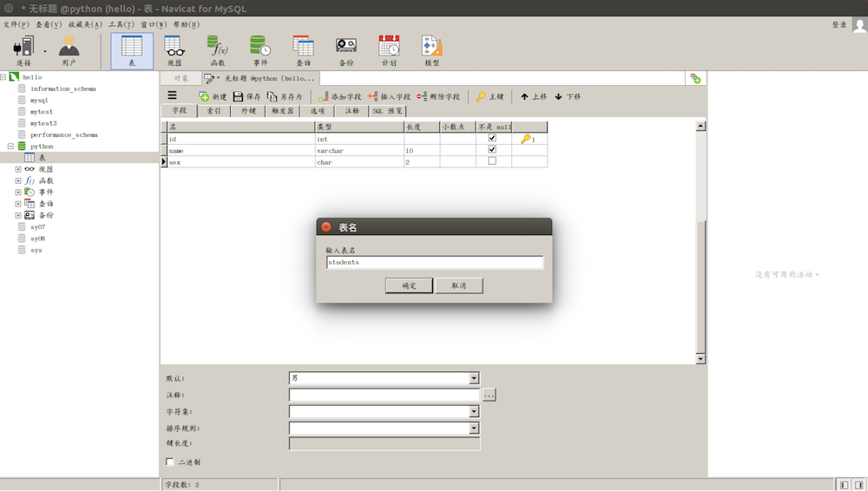
Task: Select the 视图 (View) toolbar icon
Action: [x=174, y=50]
